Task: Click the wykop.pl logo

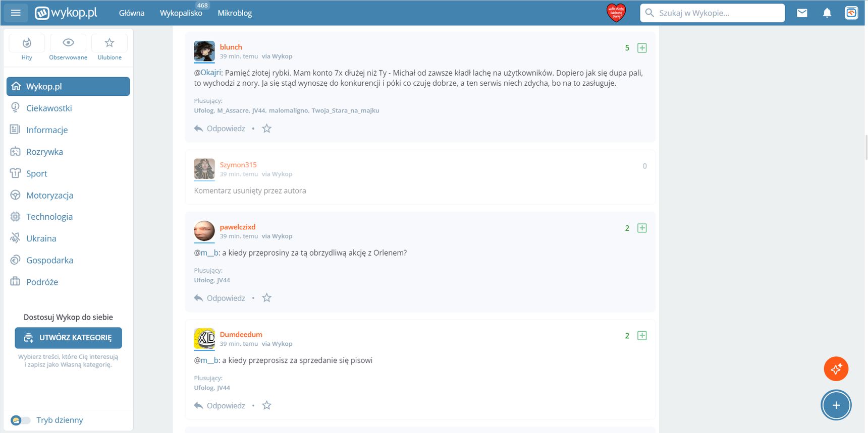Action: pyautogui.click(x=66, y=13)
